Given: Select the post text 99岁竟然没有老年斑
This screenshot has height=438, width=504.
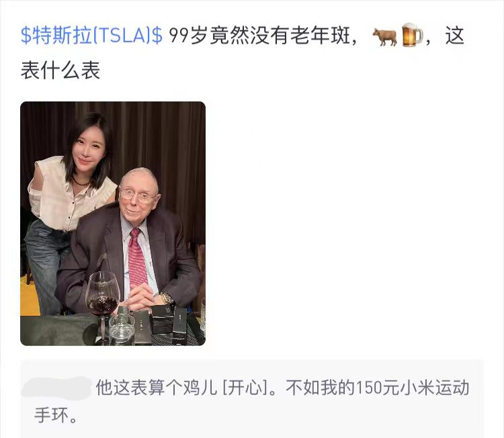Looking at the screenshot, I should 259,36.
